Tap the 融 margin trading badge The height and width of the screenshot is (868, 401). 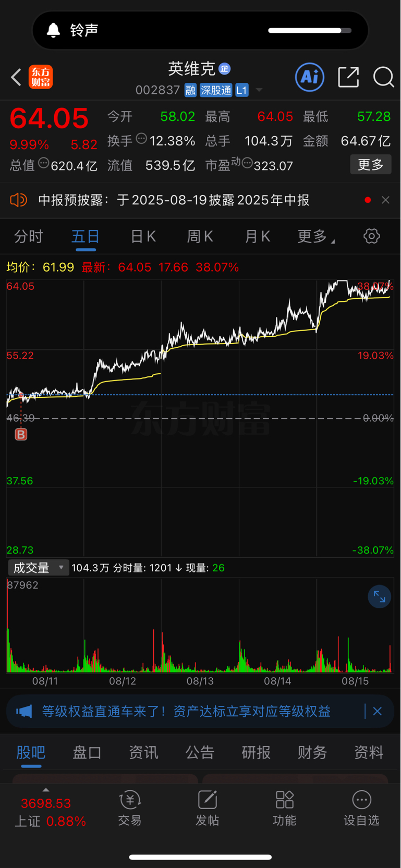(190, 90)
